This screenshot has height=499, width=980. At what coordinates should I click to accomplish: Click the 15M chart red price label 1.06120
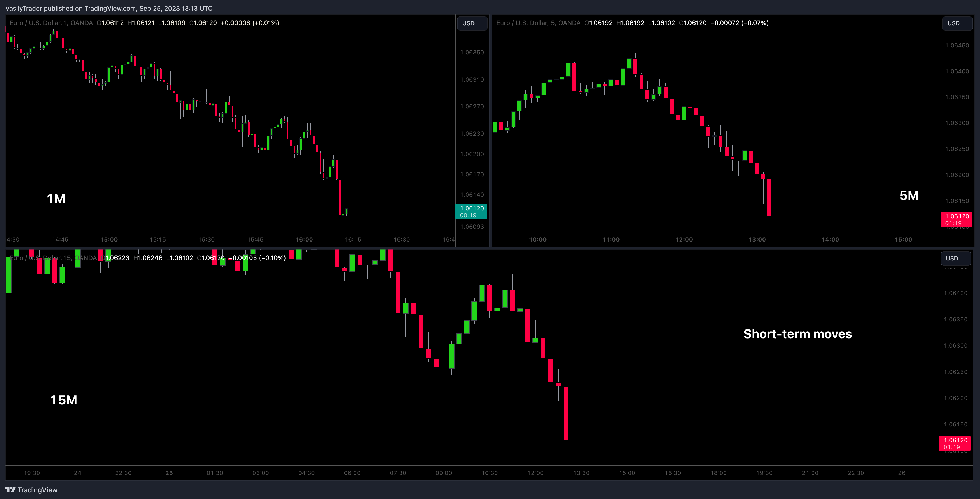[x=955, y=444]
